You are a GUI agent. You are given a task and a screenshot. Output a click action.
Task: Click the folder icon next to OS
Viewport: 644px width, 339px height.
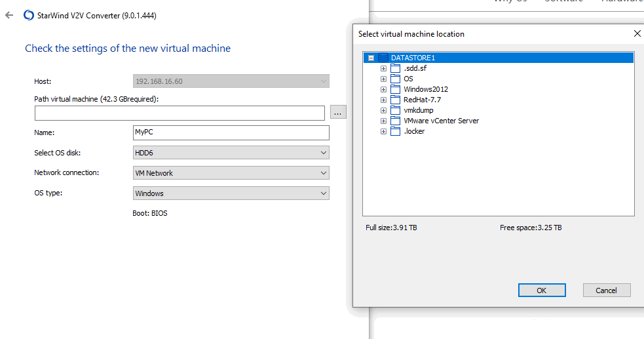coord(395,79)
